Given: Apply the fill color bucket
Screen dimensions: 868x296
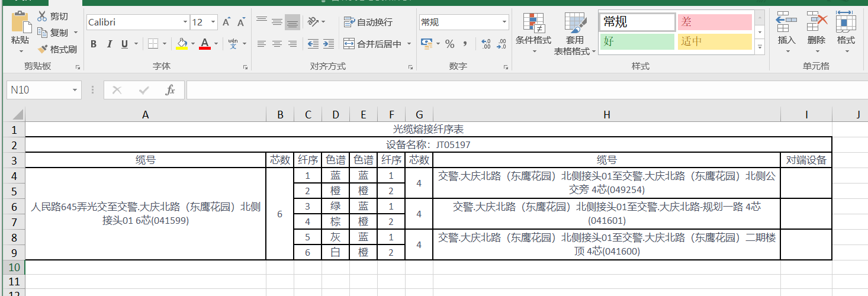Looking at the screenshot, I should [182, 44].
